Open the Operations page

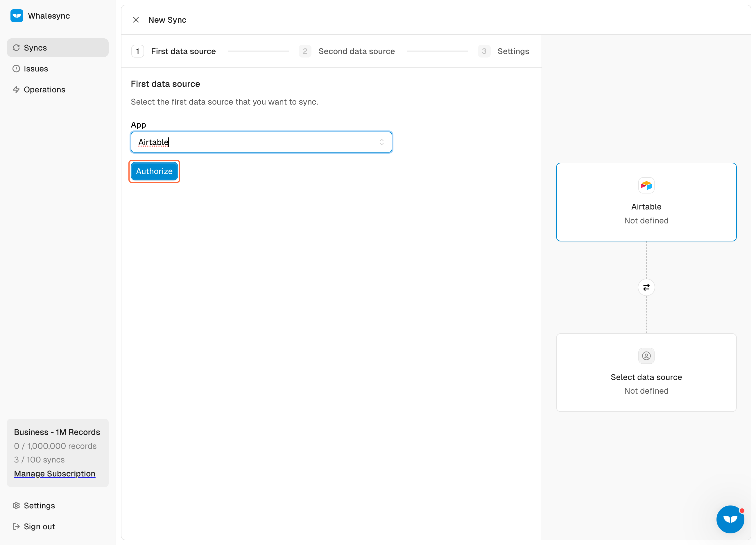[x=58, y=90]
